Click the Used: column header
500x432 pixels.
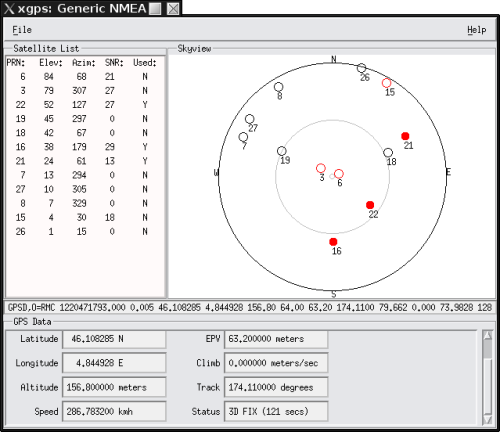(x=145, y=63)
